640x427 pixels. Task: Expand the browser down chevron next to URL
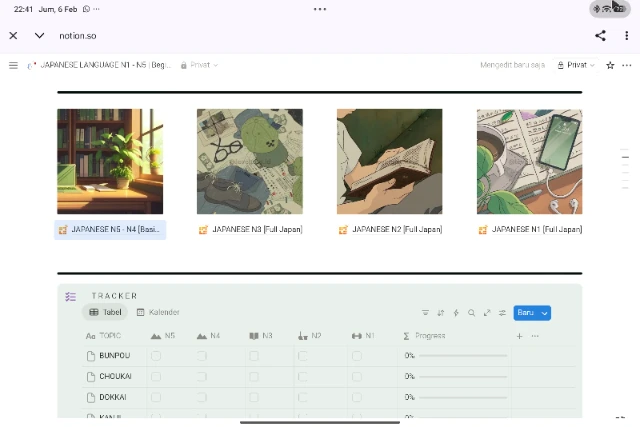pos(39,35)
